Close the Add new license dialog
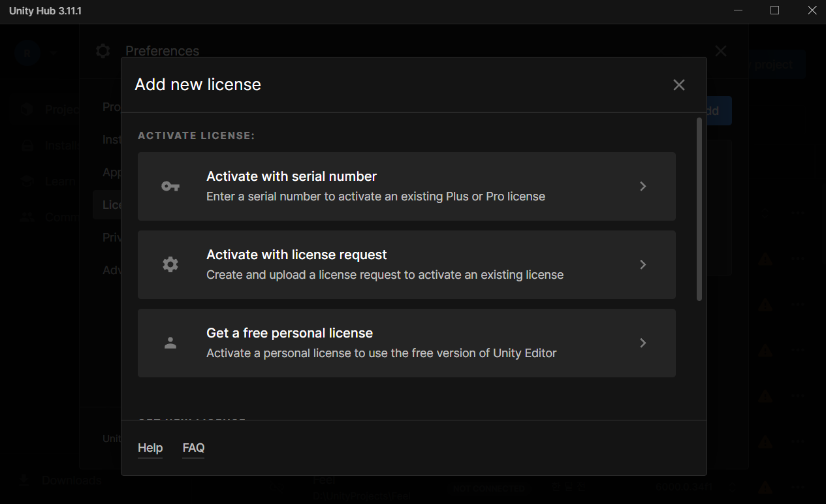This screenshot has width=826, height=504. coord(679,85)
